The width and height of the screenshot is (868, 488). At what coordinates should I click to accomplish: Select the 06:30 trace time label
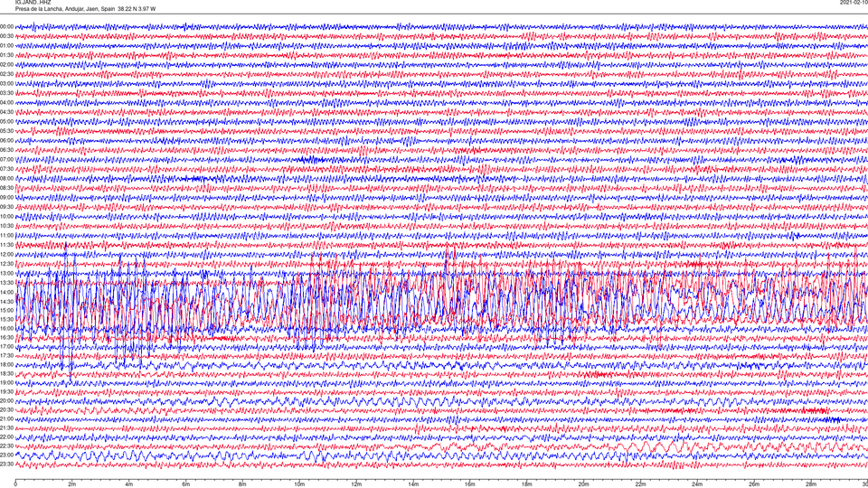(6, 150)
